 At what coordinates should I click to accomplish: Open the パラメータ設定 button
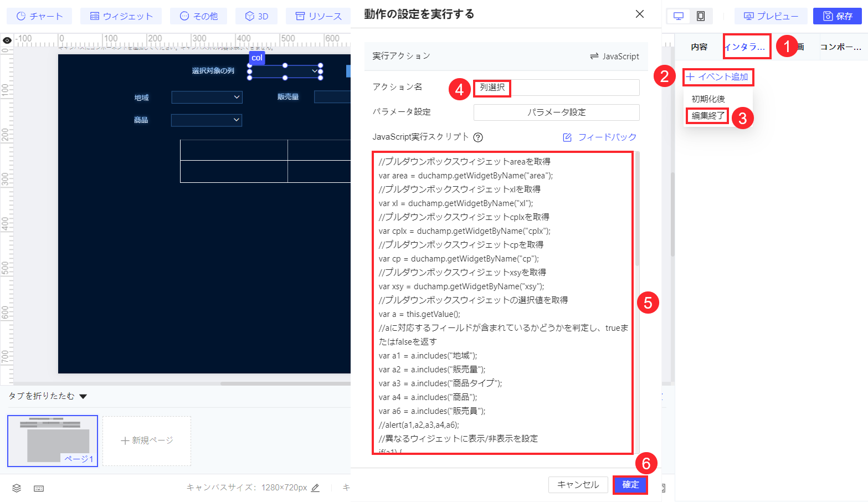click(x=556, y=112)
